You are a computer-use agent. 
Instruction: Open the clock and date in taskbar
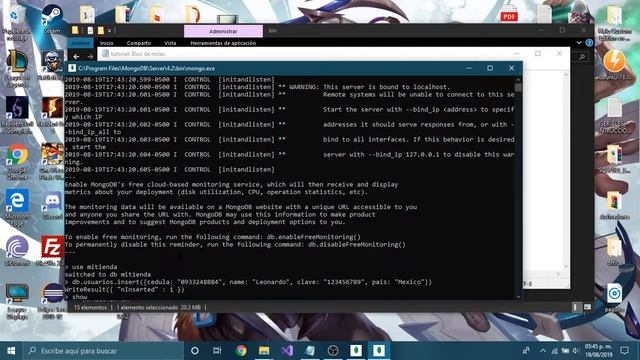point(598,351)
